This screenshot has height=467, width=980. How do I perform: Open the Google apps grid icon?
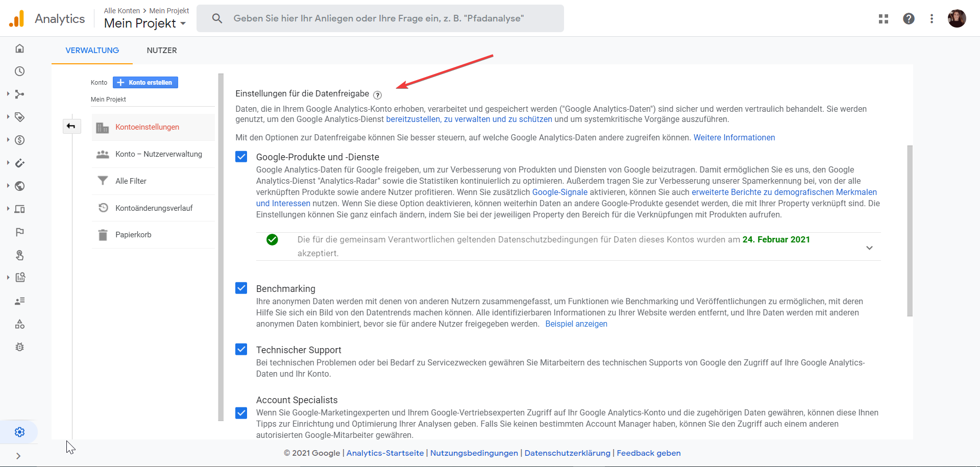[884, 18]
